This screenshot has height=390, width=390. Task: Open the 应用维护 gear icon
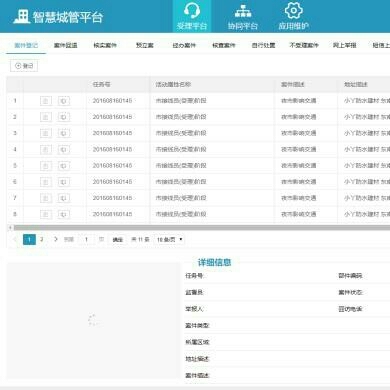point(294,10)
